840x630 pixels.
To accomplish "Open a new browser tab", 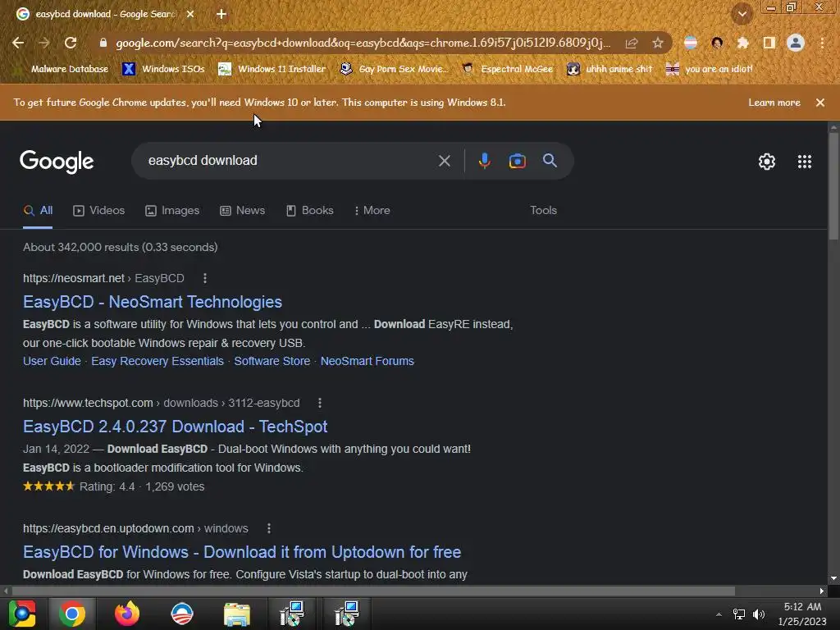I will coord(221,14).
